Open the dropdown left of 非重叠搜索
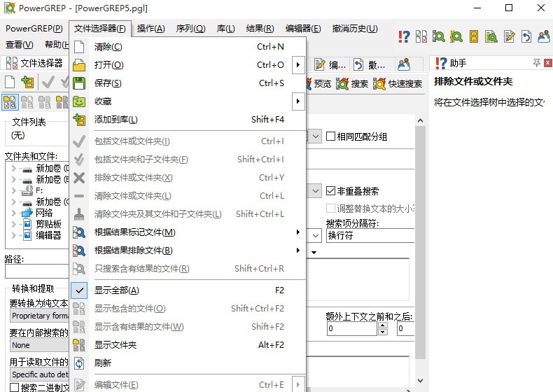The image size is (553, 392). (x=316, y=191)
